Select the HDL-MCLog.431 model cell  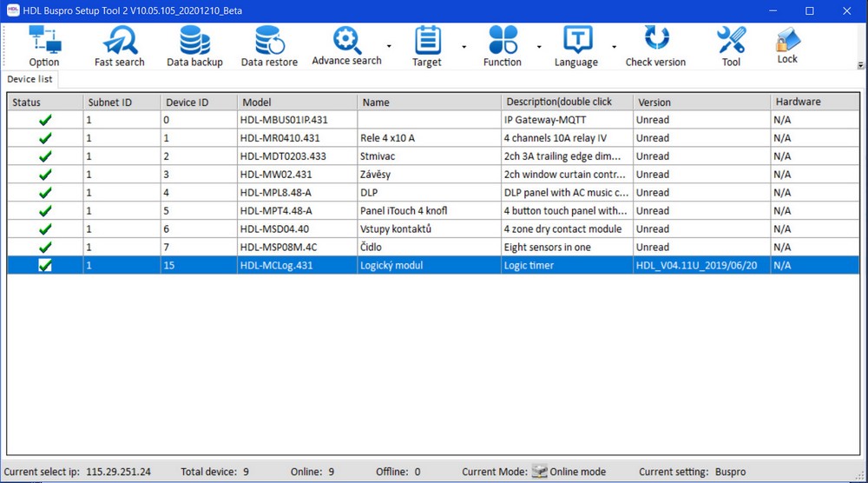click(297, 265)
